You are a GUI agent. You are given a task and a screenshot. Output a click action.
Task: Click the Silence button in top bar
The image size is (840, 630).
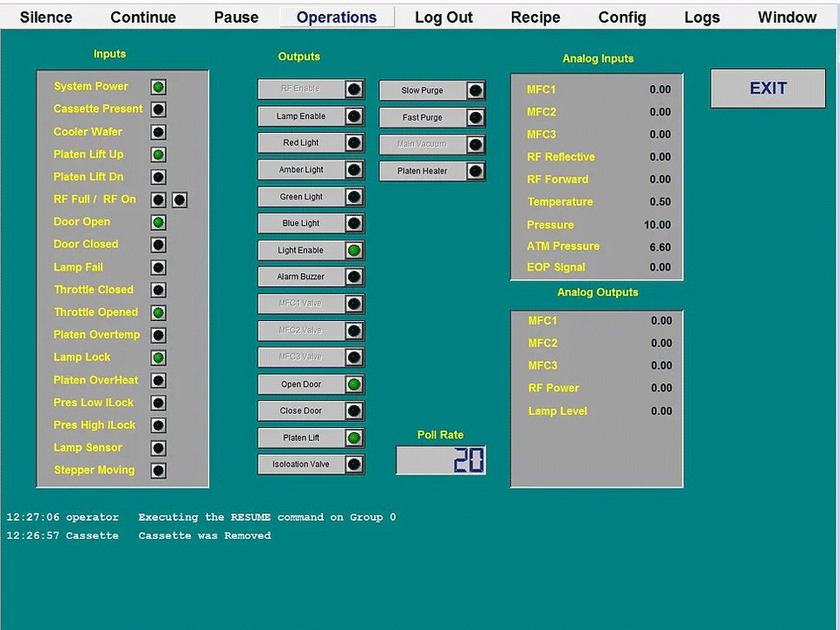[x=47, y=17]
